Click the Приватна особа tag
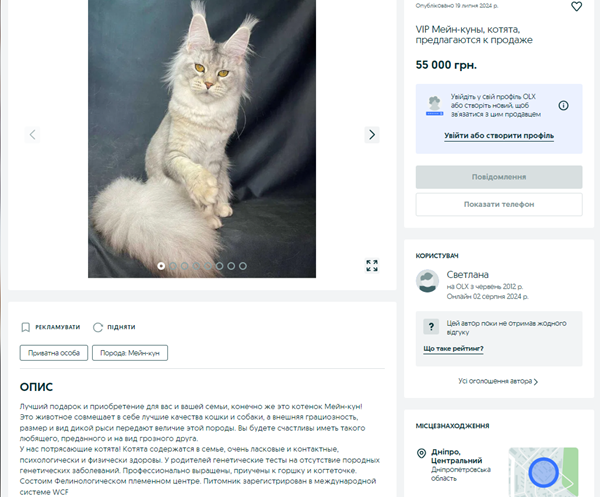The image size is (600, 497). [x=54, y=353]
